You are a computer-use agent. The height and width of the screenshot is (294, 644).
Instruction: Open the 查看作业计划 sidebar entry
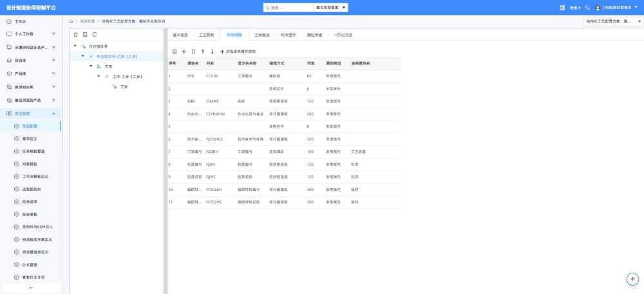click(33, 277)
